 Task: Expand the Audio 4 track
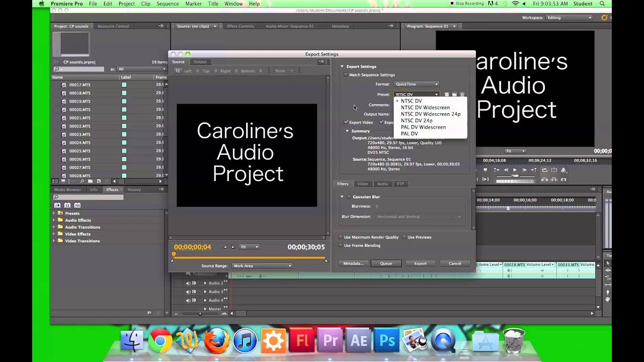[205, 300]
